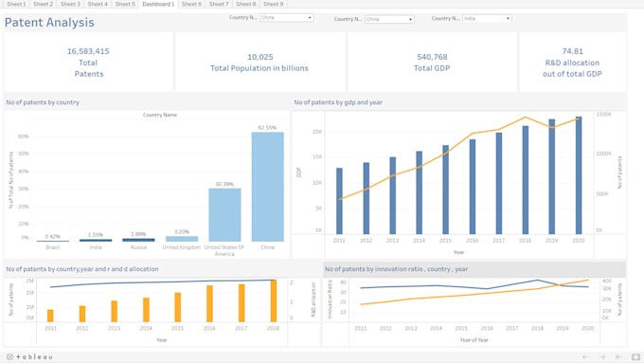644x363 pixels.
Task: Switch to the Sheet 3 tab
Action: point(70,4)
